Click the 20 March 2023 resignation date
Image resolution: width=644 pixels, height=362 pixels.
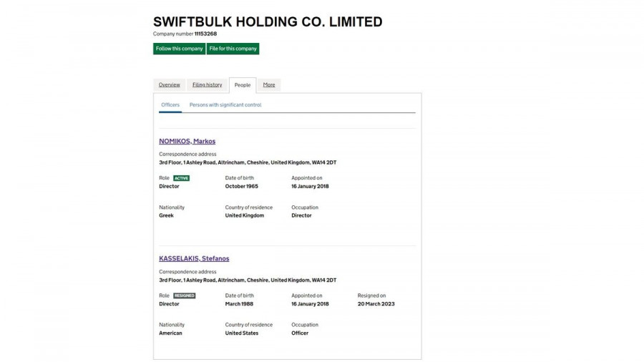pos(376,304)
